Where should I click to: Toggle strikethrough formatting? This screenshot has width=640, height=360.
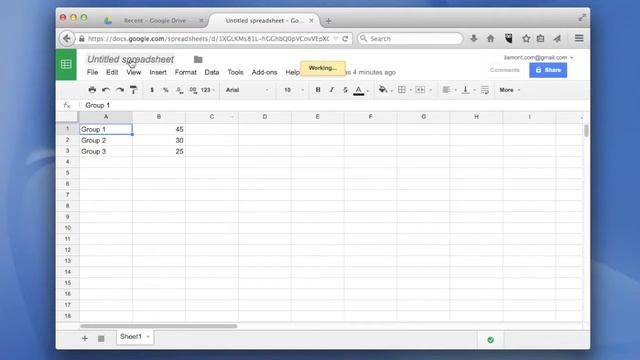(345, 90)
